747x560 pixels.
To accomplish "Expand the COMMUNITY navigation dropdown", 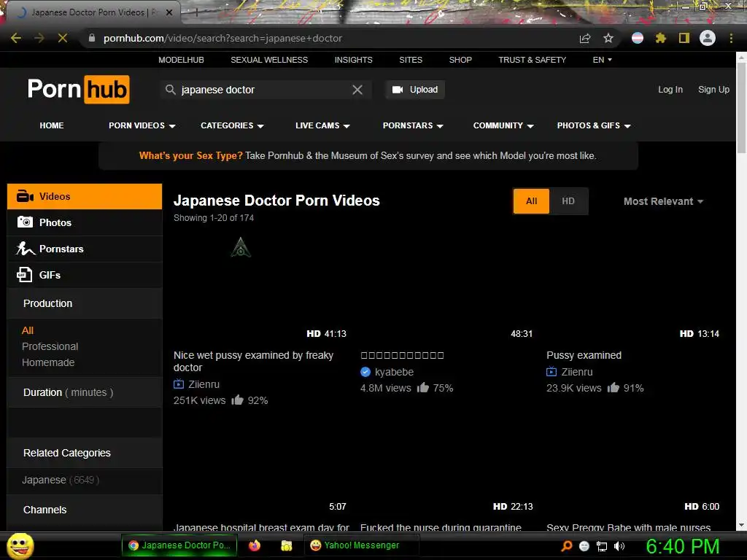I will [x=503, y=125].
